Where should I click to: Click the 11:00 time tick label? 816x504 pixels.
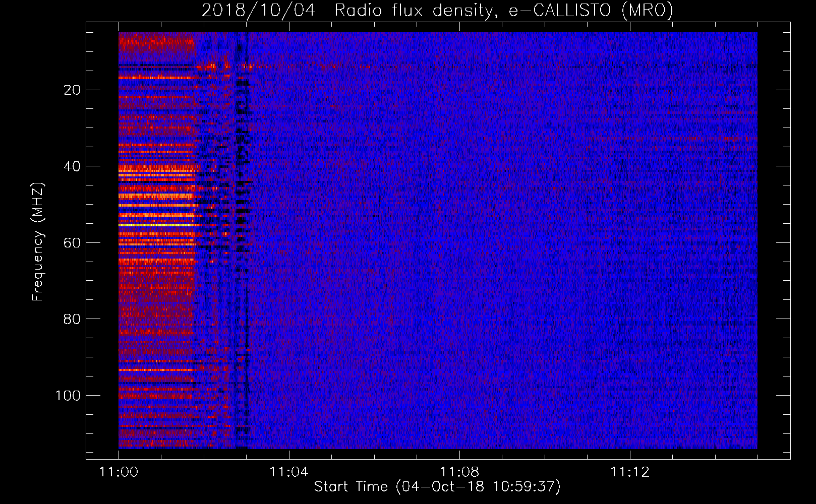point(119,472)
